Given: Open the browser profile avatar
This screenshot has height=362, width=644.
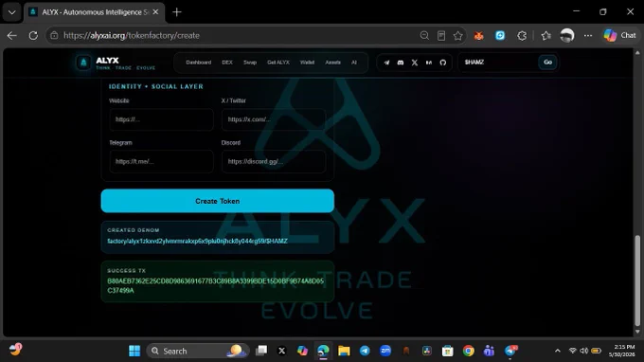Looking at the screenshot, I should [567, 36].
